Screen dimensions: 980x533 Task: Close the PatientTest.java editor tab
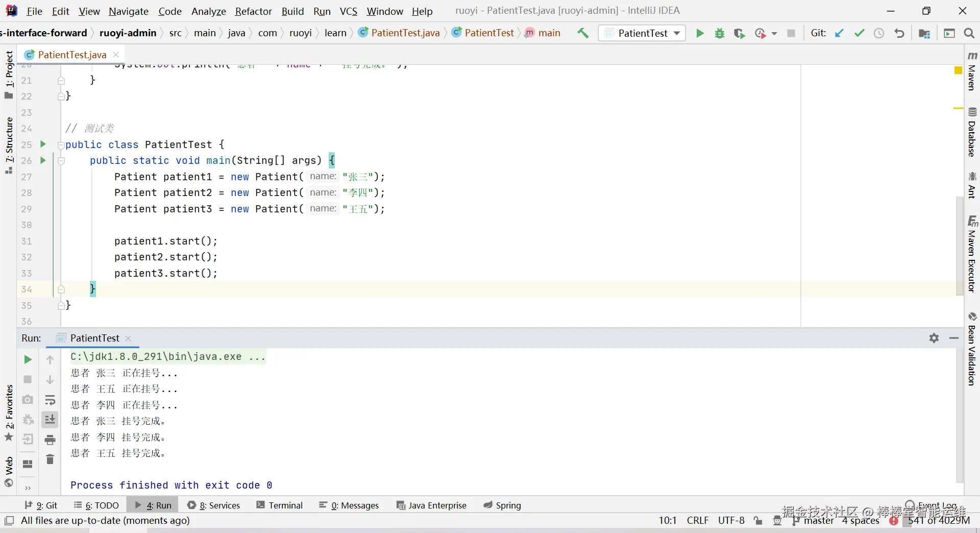click(116, 55)
